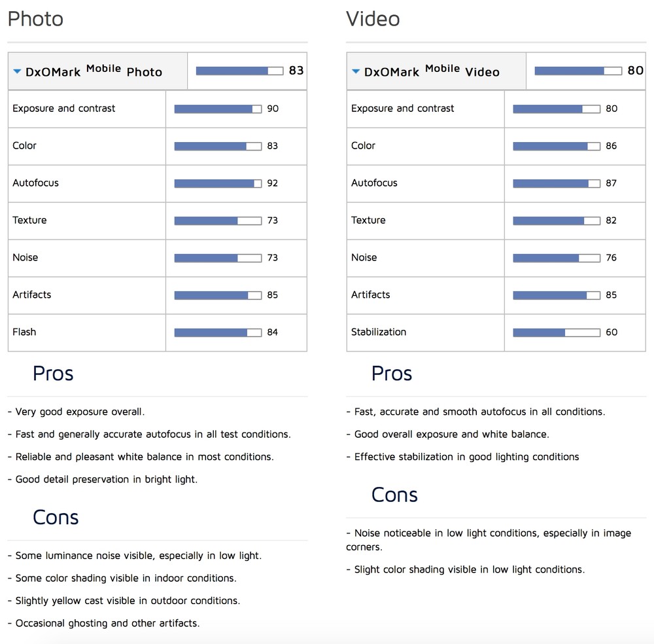
Task: Click the Pros heading under Photo table
Action: pos(53,373)
